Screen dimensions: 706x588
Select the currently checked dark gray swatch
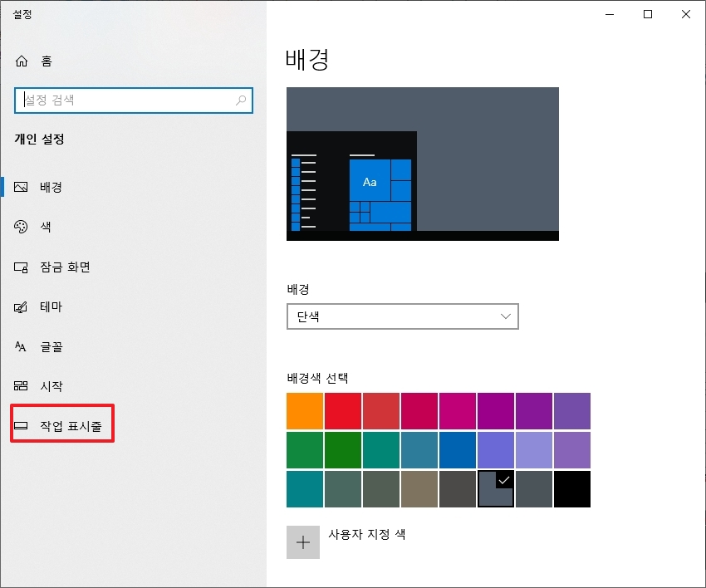click(496, 489)
